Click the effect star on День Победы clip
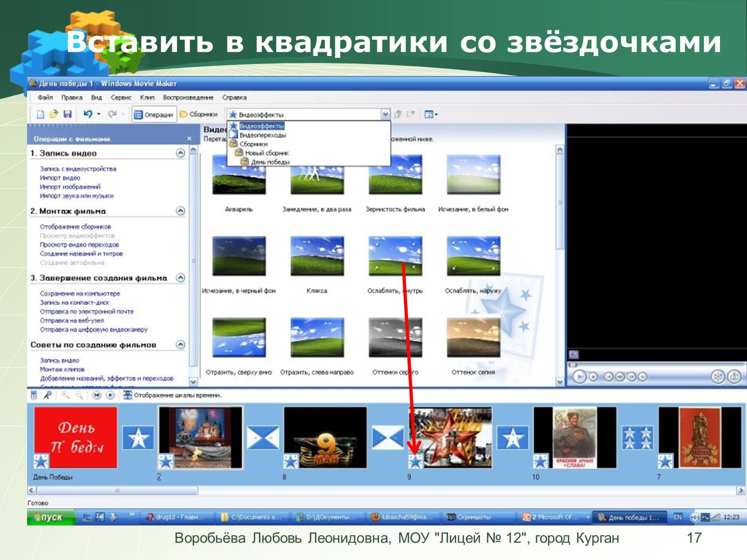The width and height of the screenshot is (747, 560). [41, 461]
